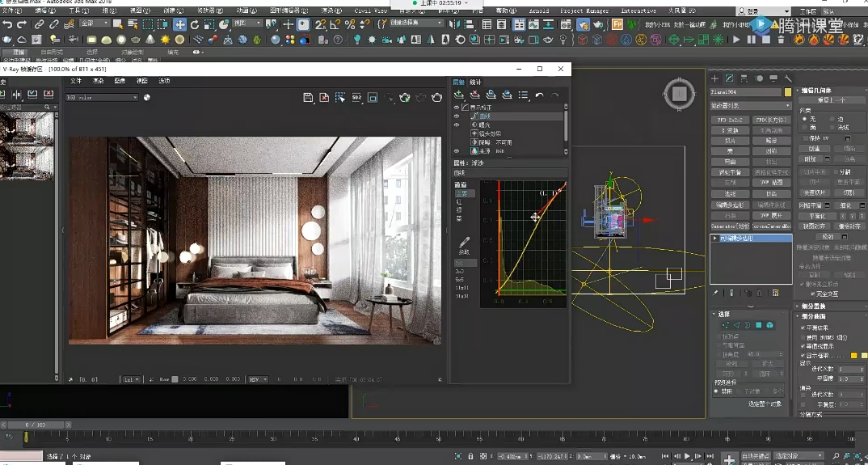
Task: Click the Undo arrow in main toolbar
Action: [x=7, y=24]
